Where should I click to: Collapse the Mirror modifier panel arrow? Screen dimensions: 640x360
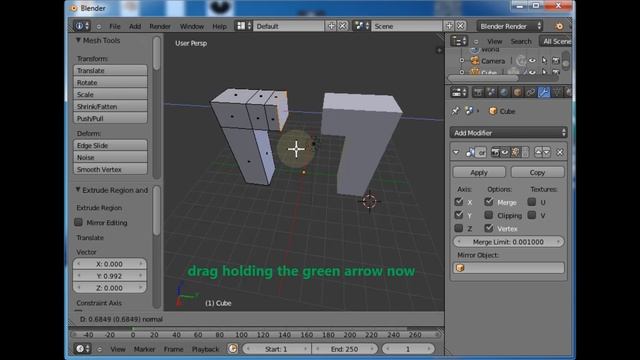click(x=456, y=153)
